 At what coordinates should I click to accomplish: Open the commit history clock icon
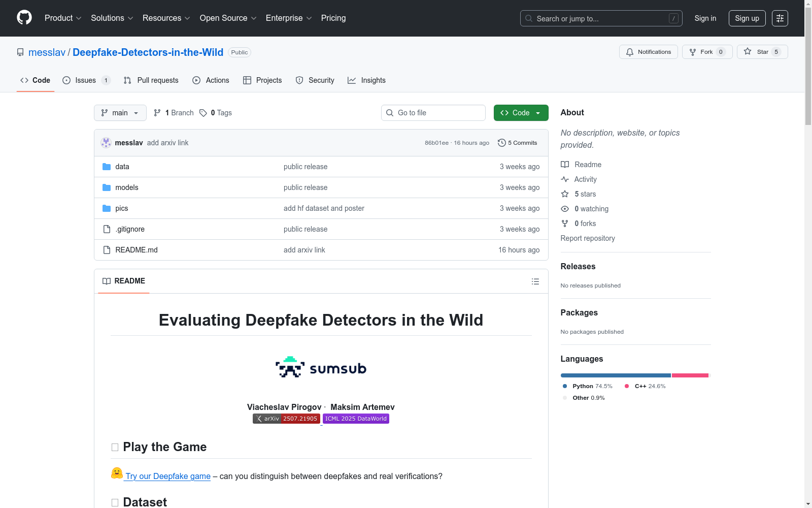[x=502, y=143]
